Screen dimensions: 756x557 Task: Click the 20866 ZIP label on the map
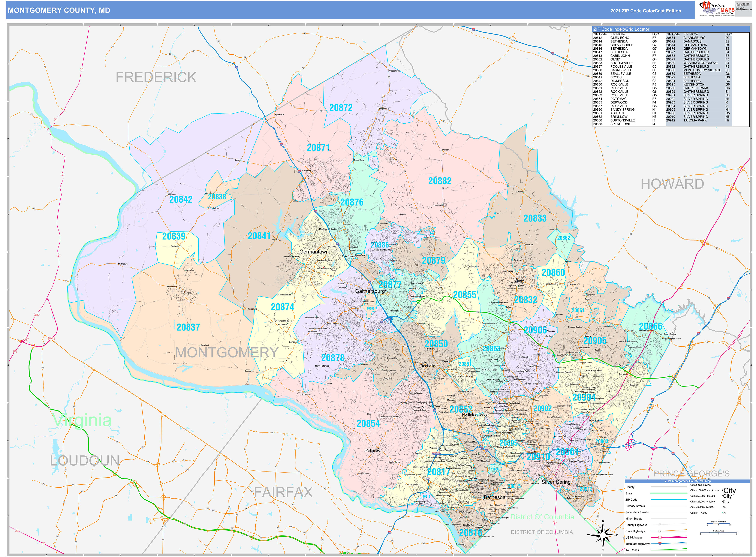coord(651,326)
